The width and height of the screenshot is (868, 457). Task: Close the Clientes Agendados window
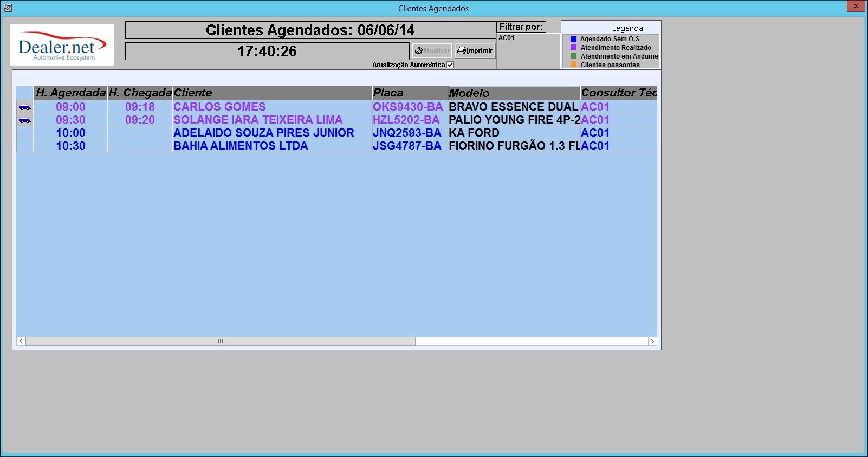(x=856, y=6)
